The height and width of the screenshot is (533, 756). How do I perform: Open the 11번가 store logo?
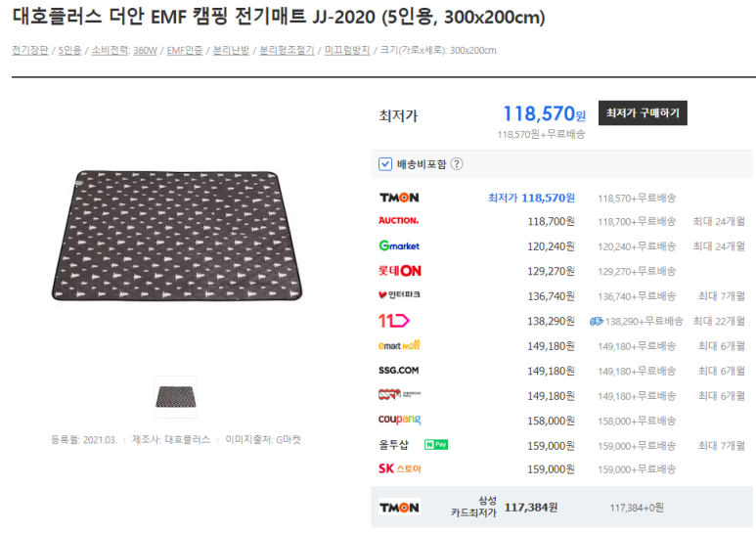click(394, 321)
